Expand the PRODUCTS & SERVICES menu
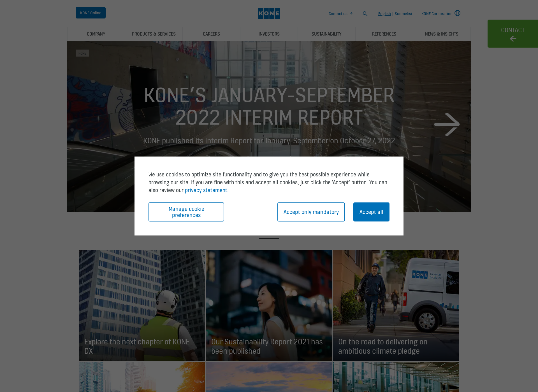 (154, 34)
